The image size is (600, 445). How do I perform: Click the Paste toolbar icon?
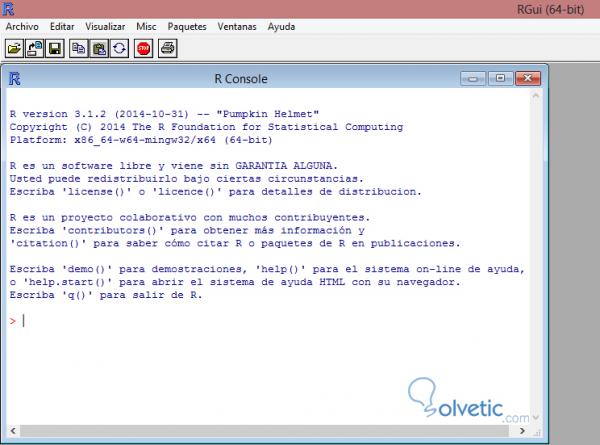(x=99, y=49)
